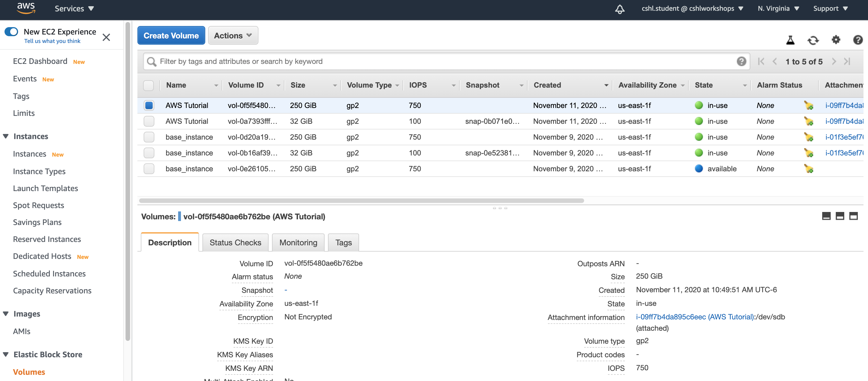Image resolution: width=868 pixels, height=381 pixels.
Task: Click the horizontal table scrollbar
Action: click(x=361, y=201)
